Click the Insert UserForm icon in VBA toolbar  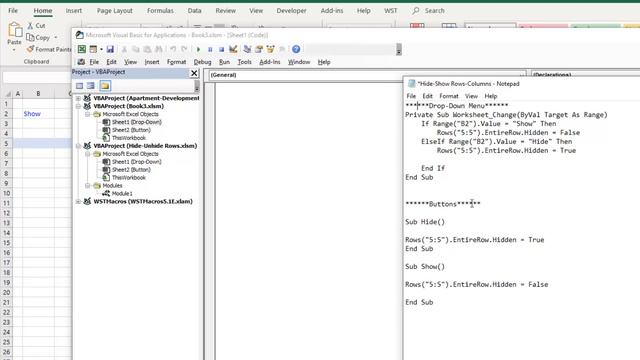point(93,49)
